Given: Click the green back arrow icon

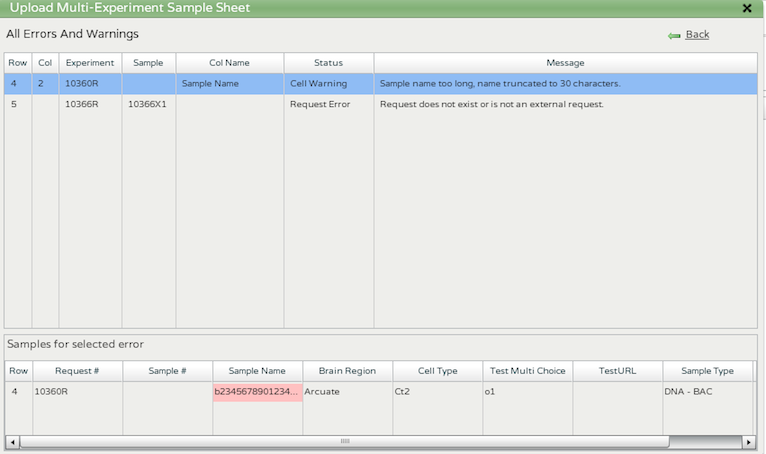Looking at the screenshot, I should click(x=674, y=36).
